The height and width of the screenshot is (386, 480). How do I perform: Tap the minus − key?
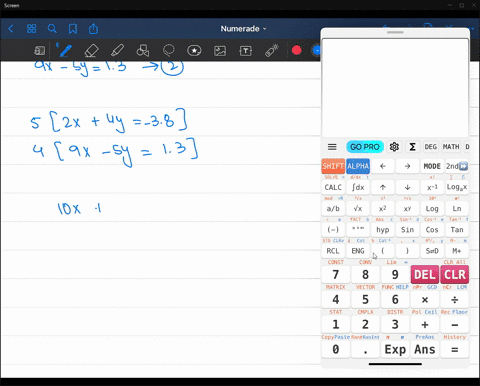(455, 325)
